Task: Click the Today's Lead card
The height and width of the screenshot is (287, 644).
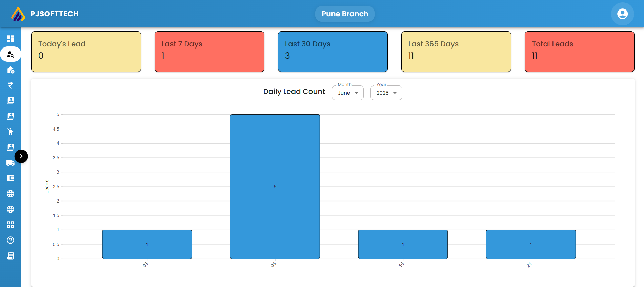Action: (x=86, y=52)
